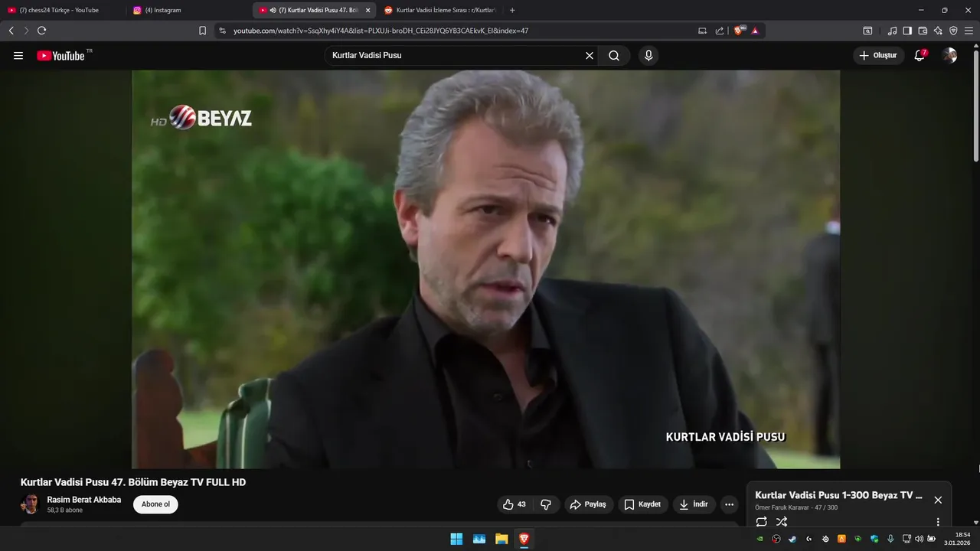Subscribe using Abone ol button
Screen dimensions: 980x551
(x=155, y=504)
